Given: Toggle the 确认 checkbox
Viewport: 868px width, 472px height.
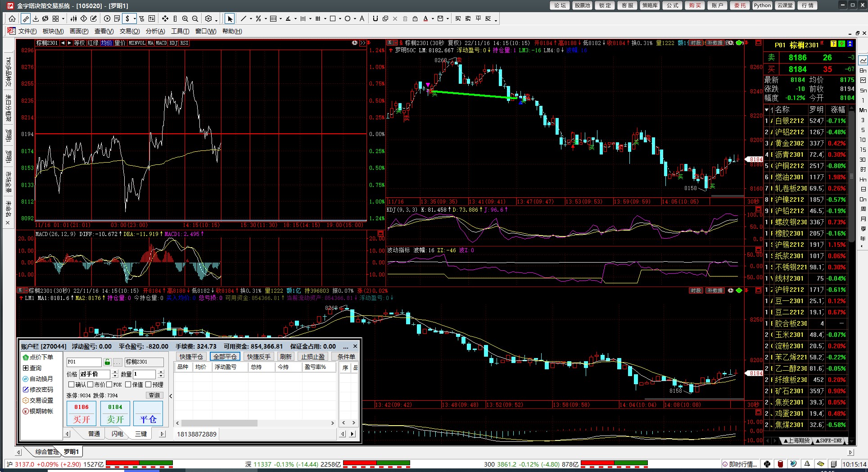Looking at the screenshot, I should tap(71, 385).
